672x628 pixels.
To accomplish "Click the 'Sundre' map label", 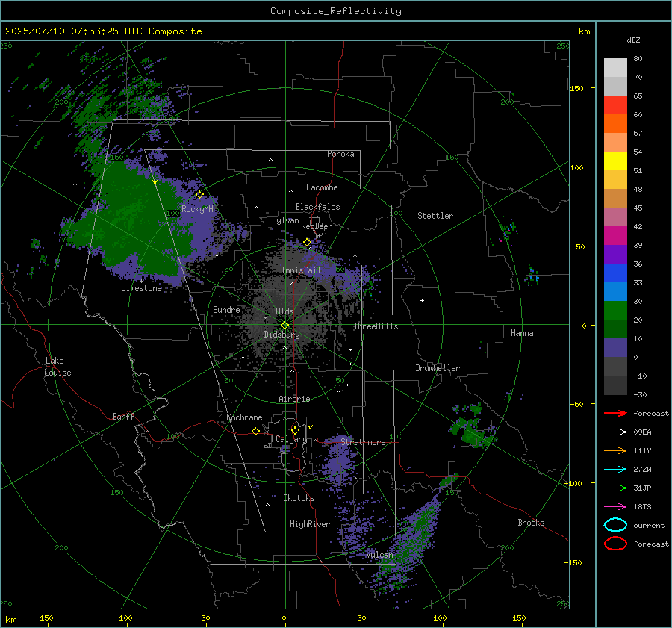I will 226,309.
